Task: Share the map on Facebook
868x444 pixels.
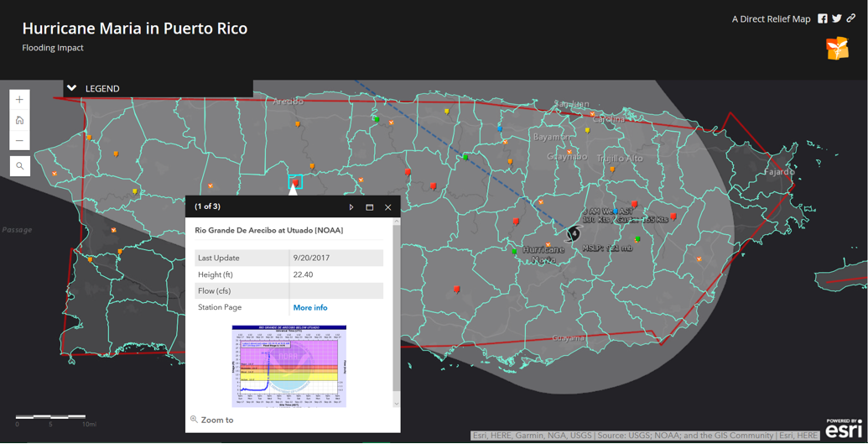Action: coord(823,18)
